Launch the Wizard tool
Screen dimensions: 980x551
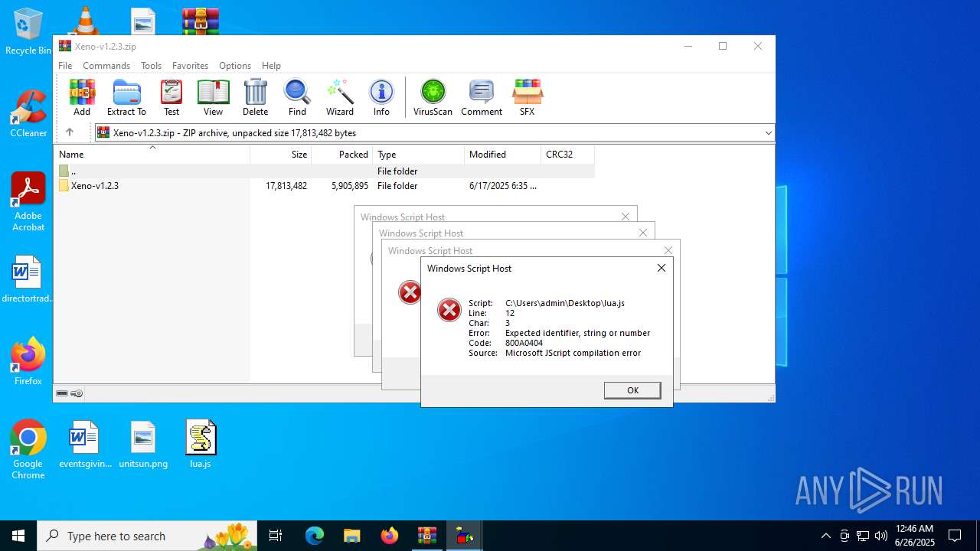(339, 97)
